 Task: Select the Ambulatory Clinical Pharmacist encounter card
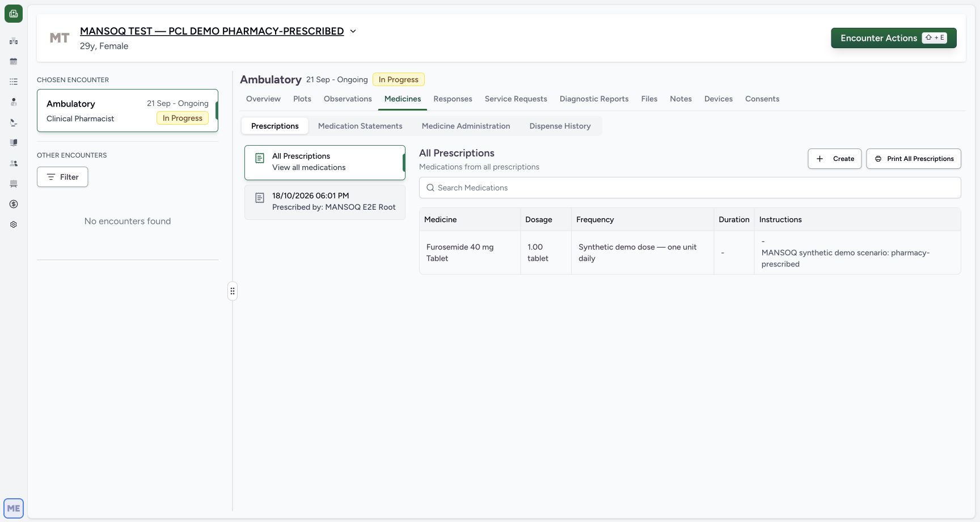(128, 111)
